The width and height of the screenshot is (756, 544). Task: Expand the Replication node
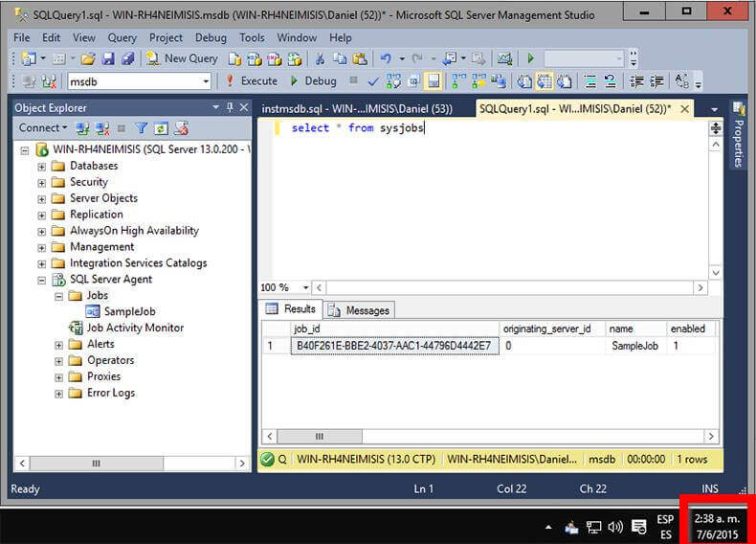coord(42,215)
